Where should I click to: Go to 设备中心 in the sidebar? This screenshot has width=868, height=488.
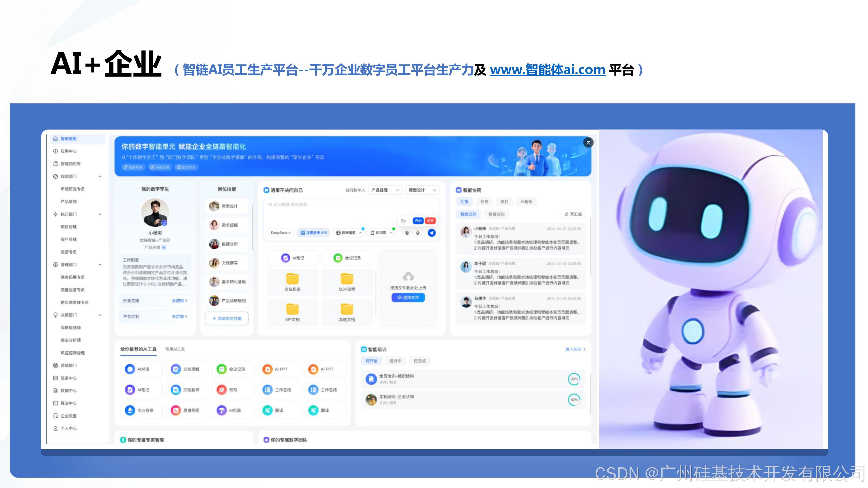point(65,378)
